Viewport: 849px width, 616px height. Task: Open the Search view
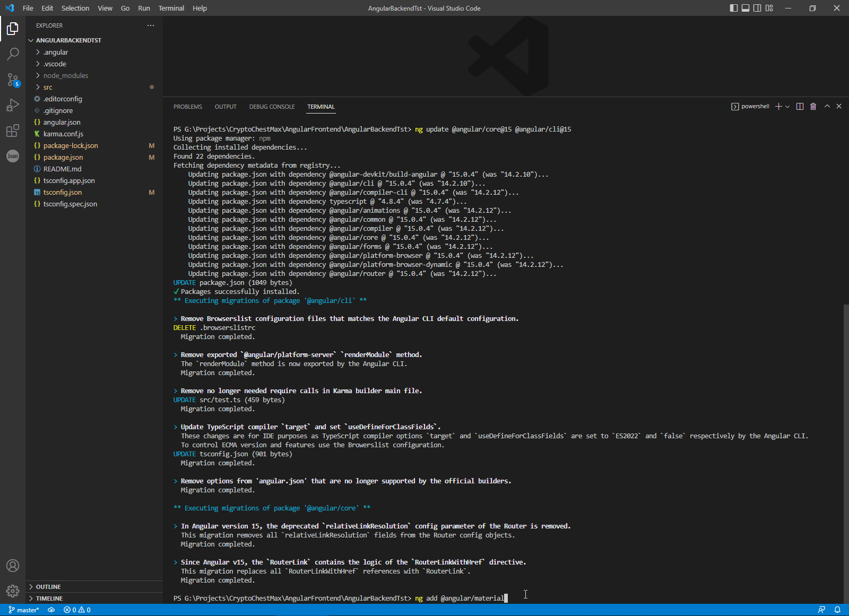point(13,54)
